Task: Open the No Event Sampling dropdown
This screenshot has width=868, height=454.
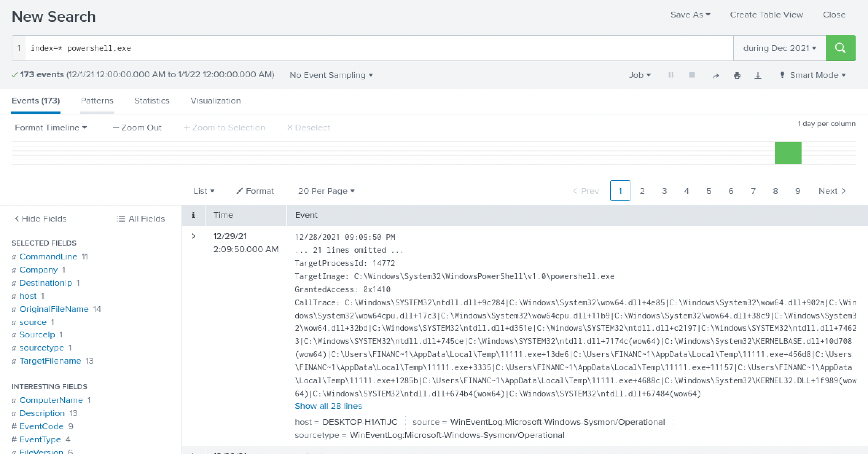Action: 331,75
